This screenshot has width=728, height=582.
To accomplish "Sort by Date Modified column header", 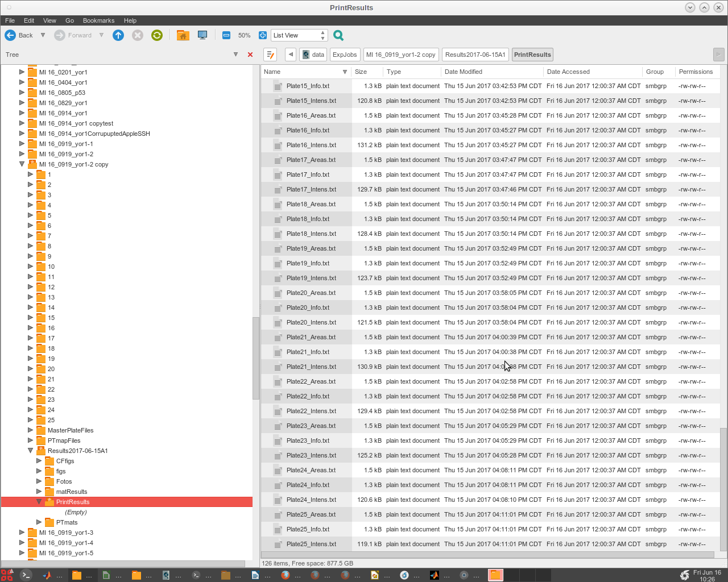I will 463,72.
